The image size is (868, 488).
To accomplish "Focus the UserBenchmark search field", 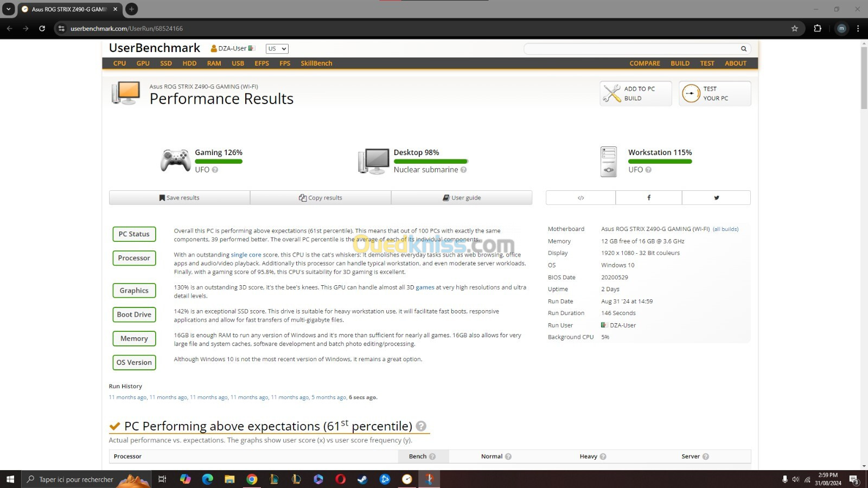I will [x=631, y=49].
